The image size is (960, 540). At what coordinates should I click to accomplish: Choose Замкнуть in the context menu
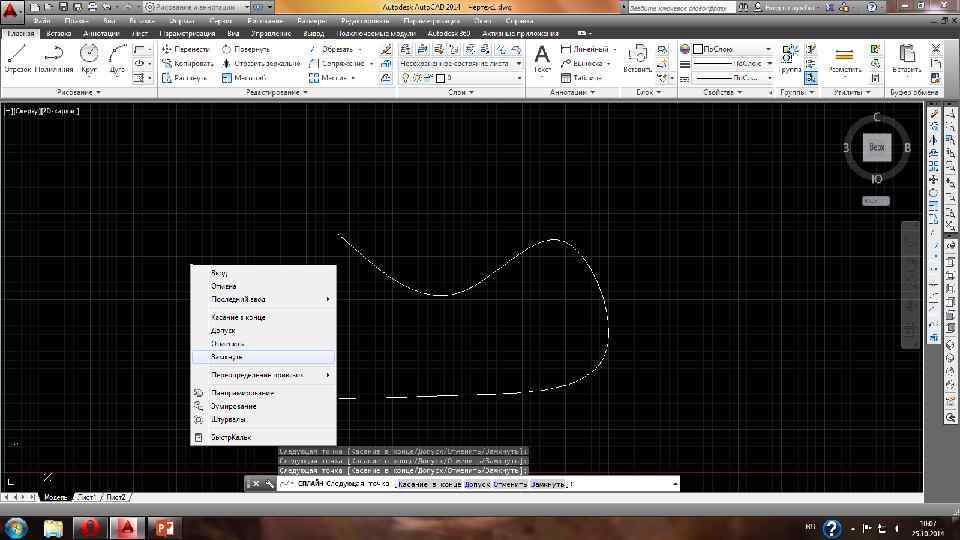227,356
